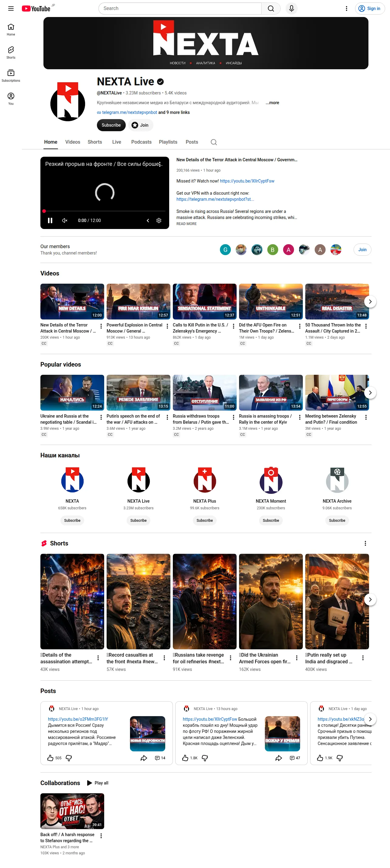Open the featured player settings gear

(x=159, y=220)
